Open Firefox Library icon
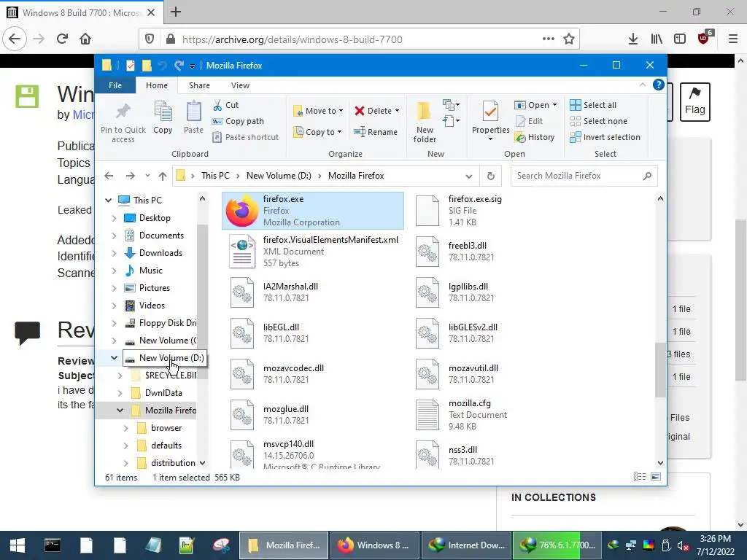Screen dimensions: 747x560 (657, 39)
